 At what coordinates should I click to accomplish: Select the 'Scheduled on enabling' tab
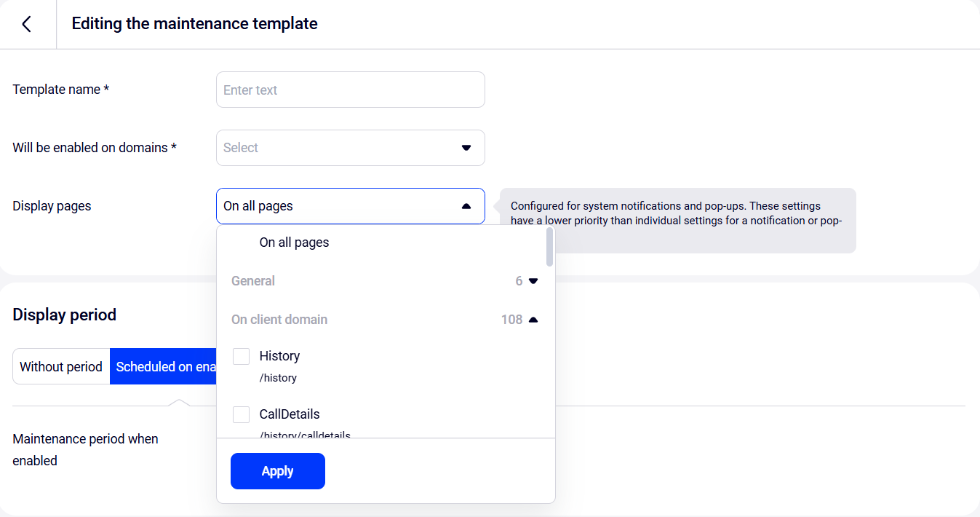point(164,366)
